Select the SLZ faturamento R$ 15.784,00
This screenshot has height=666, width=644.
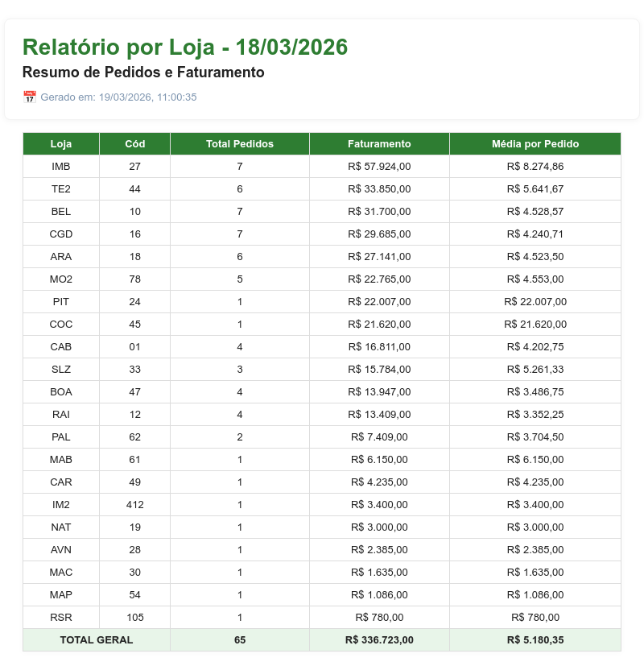(x=379, y=369)
